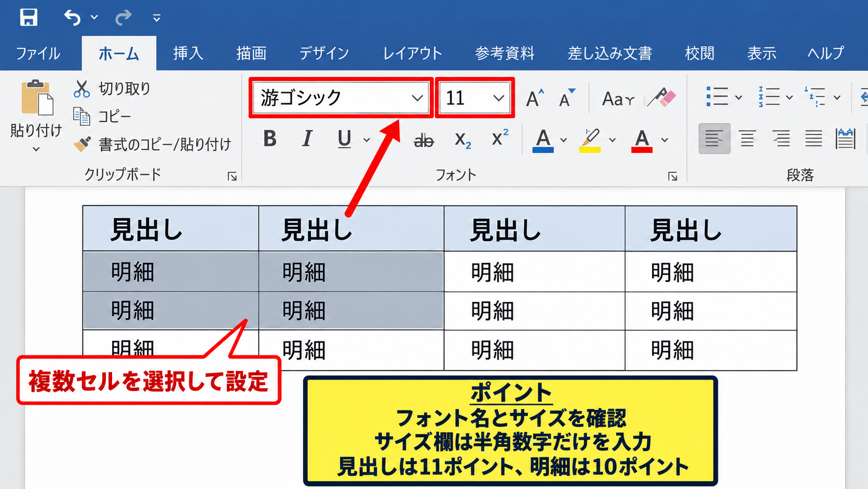Open the 差し込み文書 tab
Screen dimensions: 868x489
[x=610, y=53]
